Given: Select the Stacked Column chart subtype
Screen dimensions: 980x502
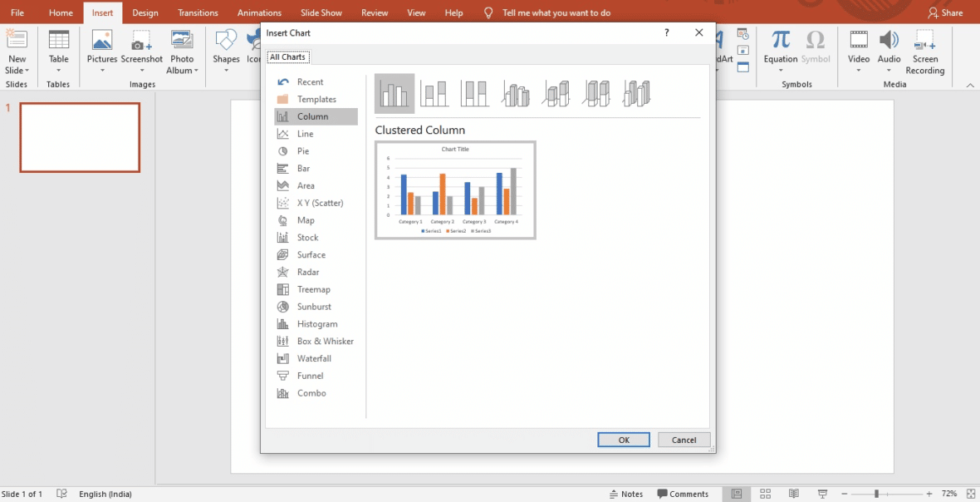Looking at the screenshot, I should pos(434,93).
